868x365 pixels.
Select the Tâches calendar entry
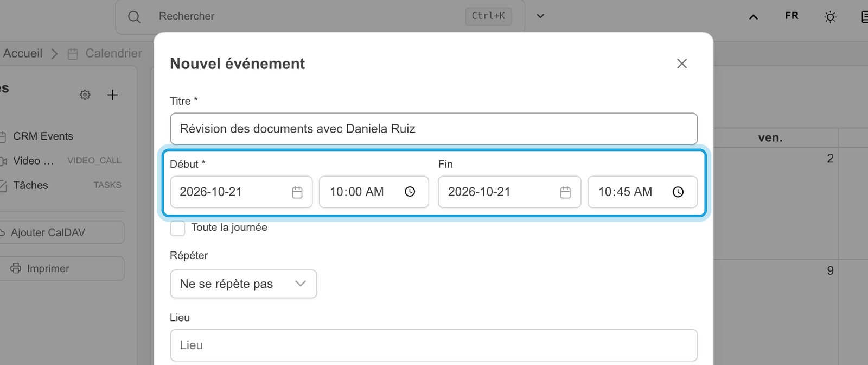coord(30,185)
